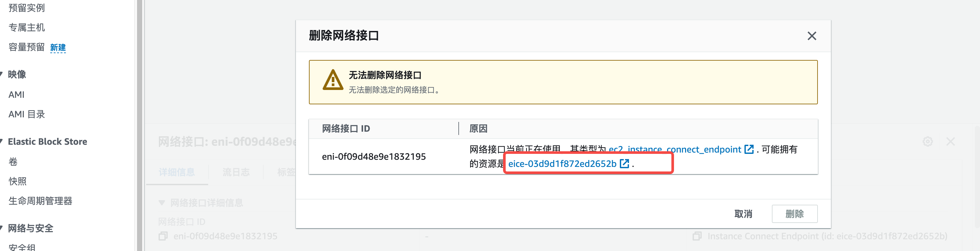Open 生命周期管理器 in the sidebar

click(40, 201)
